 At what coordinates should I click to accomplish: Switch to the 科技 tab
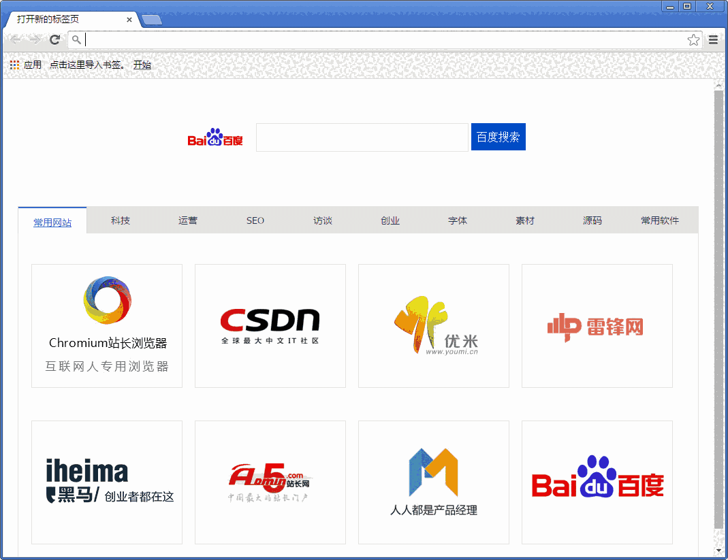click(x=121, y=220)
